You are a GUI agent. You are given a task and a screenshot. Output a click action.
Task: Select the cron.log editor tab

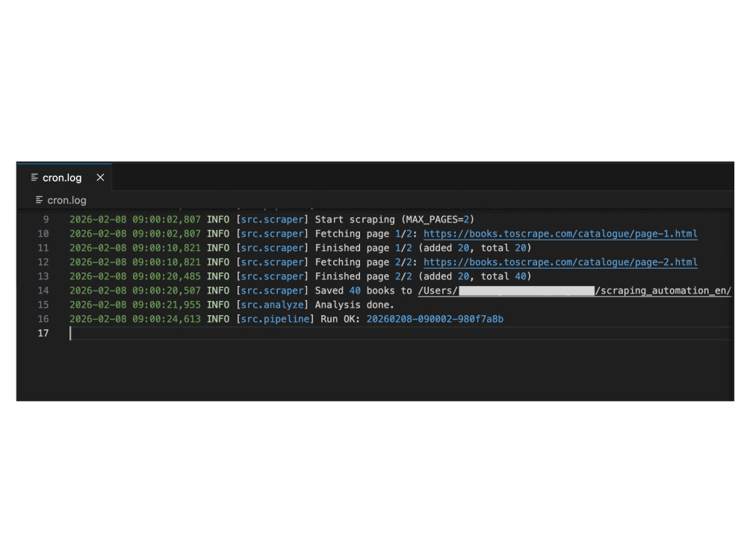tap(64, 178)
